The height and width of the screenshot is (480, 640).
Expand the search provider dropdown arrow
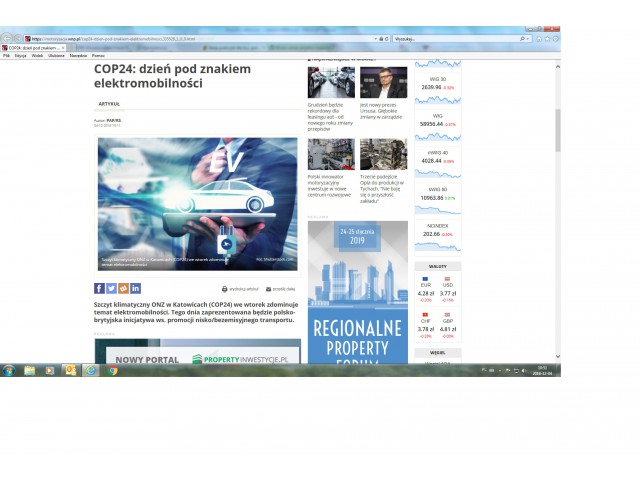[527, 38]
